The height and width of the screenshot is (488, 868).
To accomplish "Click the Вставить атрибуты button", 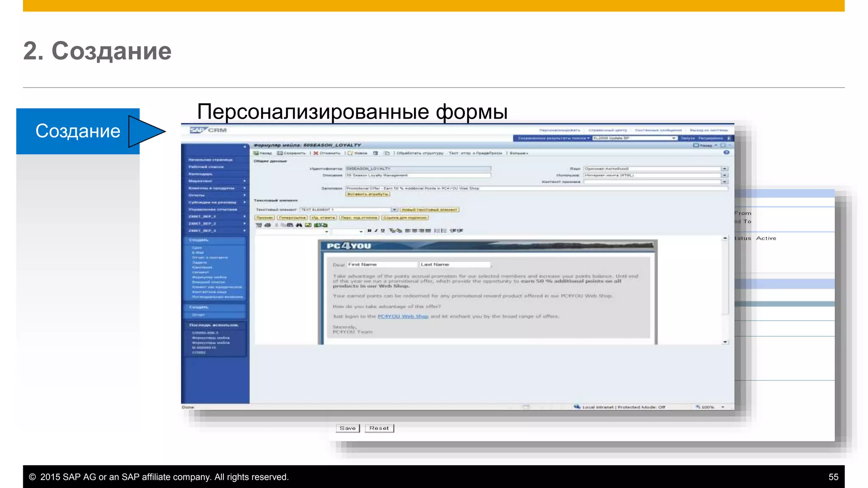I will 367,194.
